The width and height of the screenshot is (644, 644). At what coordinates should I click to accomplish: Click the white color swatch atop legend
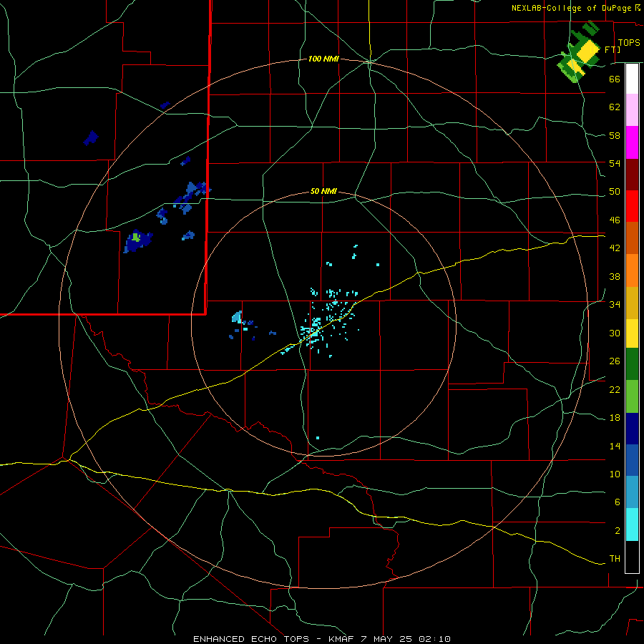click(632, 79)
